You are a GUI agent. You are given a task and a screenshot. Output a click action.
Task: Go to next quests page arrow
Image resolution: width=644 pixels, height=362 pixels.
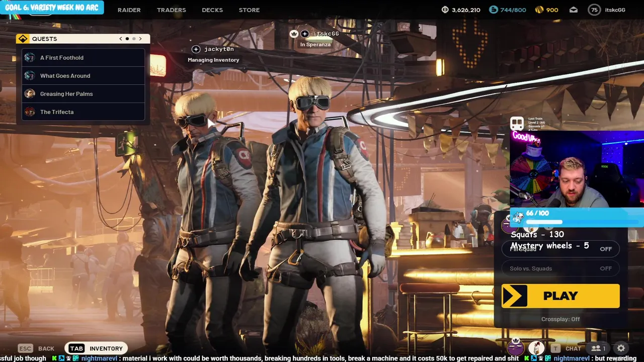(140, 39)
